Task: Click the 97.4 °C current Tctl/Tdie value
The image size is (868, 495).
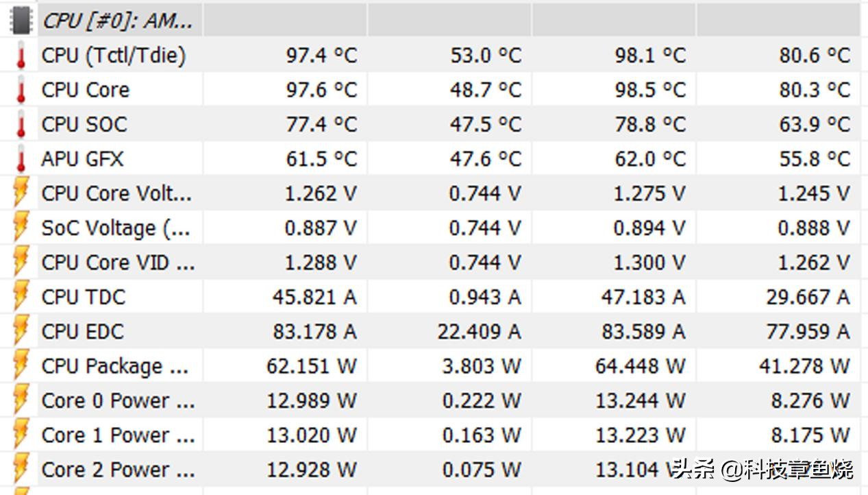Action: (x=321, y=56)
